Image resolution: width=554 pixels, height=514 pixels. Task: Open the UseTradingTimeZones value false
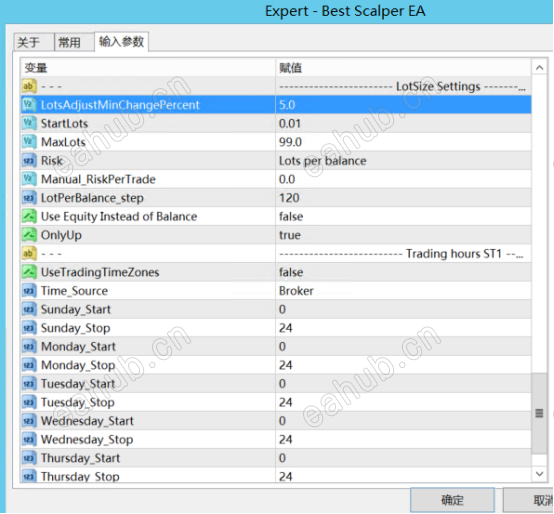click(403, 272)
